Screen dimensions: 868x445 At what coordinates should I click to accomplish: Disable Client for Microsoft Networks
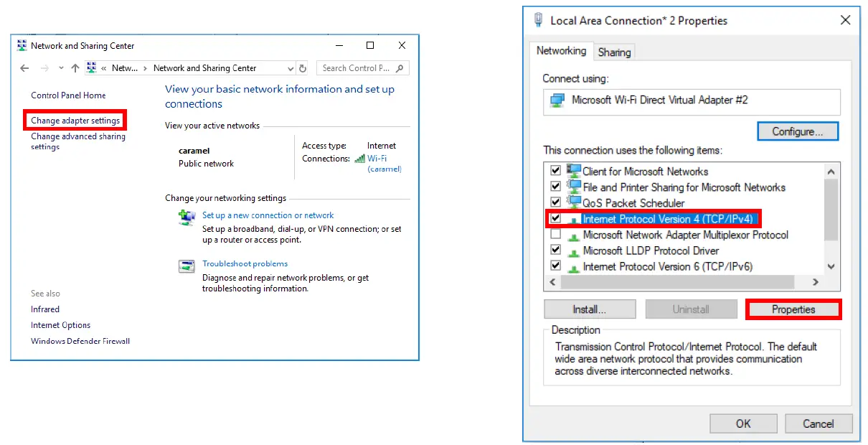[x=556, y=171]
